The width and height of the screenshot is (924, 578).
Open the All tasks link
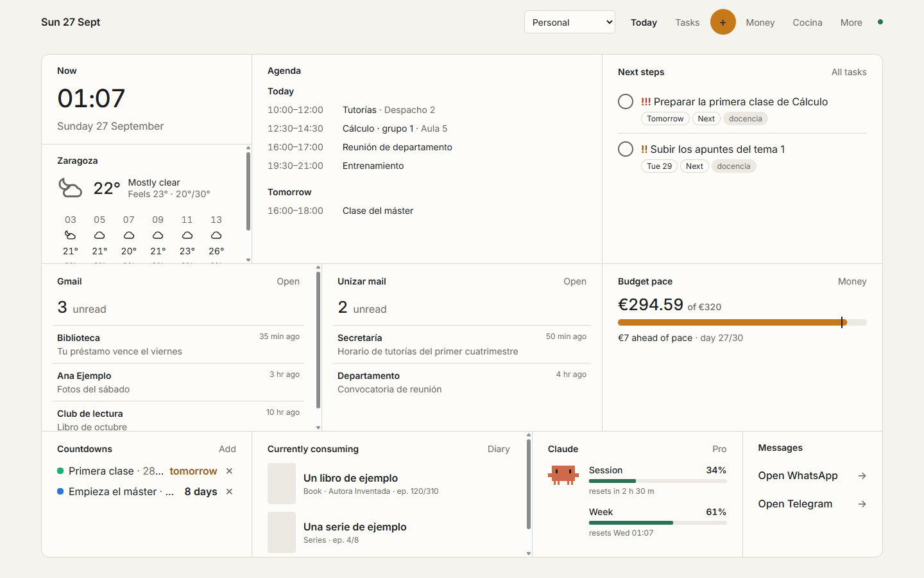pos(849,72)
